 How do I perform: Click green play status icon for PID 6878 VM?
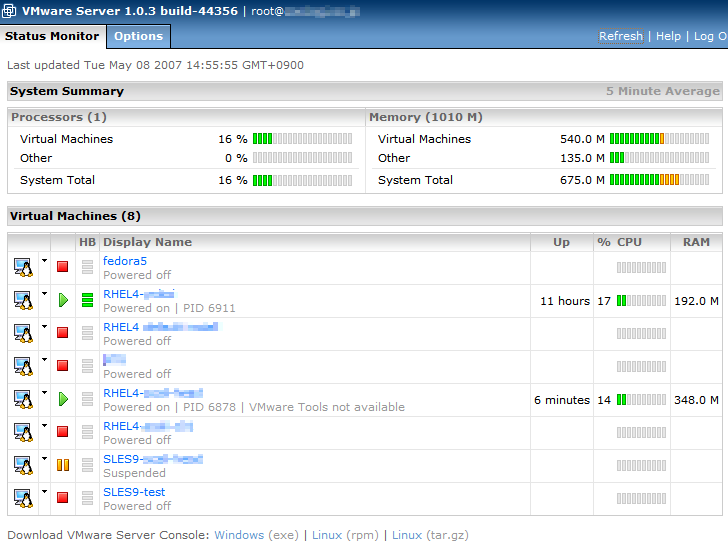coord(63,399)
